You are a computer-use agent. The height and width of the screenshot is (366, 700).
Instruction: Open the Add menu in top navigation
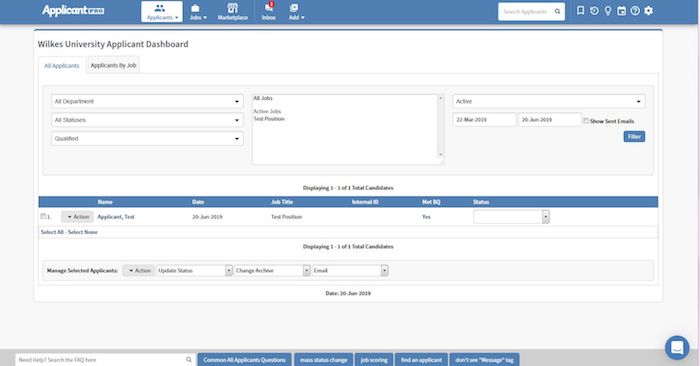tap(296, 12)
